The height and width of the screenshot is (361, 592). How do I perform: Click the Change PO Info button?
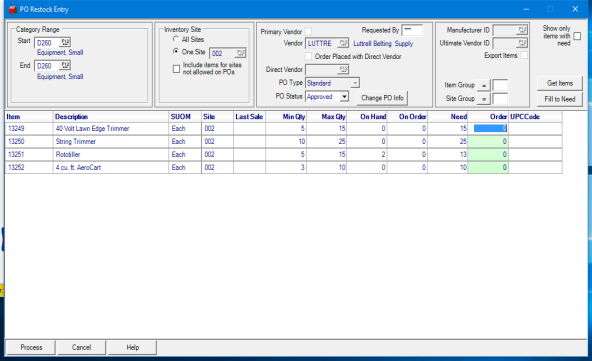point(382,98)
